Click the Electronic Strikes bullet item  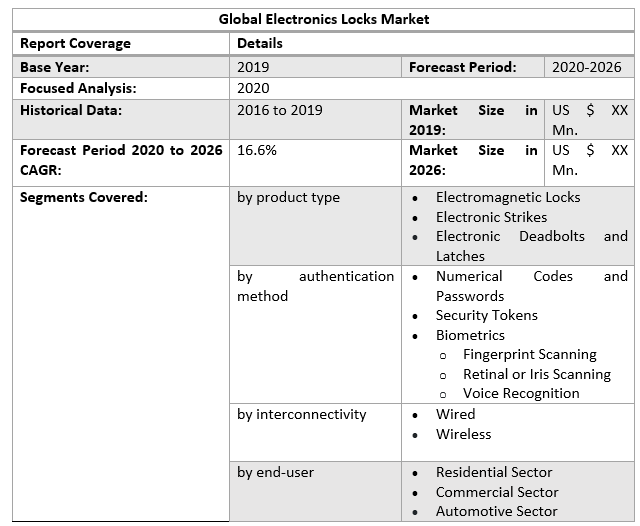(491, 217)
